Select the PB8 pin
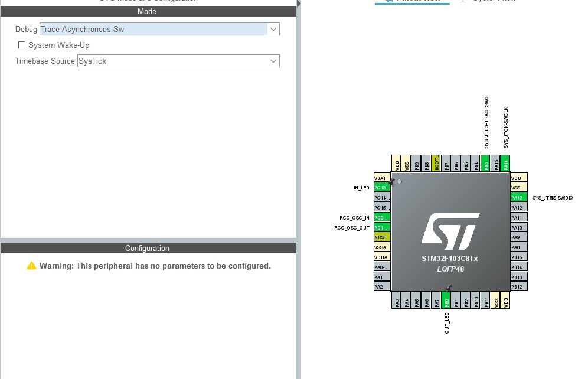Screen dimensions: 588x379 pyautogui.click(x=426, y=164)
